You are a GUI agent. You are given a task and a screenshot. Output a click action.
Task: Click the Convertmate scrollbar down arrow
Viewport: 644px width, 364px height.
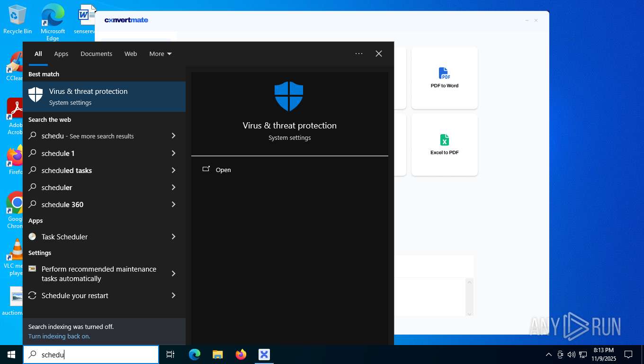[x=470, y=313]
